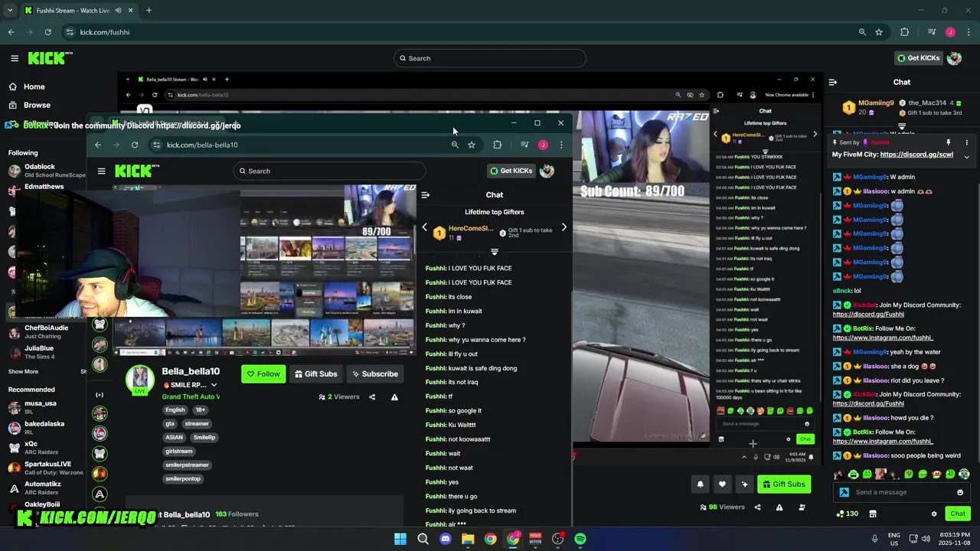Open the Home page from Kick sidebar
Screen dimensions: 980x551
click(34, 86)
